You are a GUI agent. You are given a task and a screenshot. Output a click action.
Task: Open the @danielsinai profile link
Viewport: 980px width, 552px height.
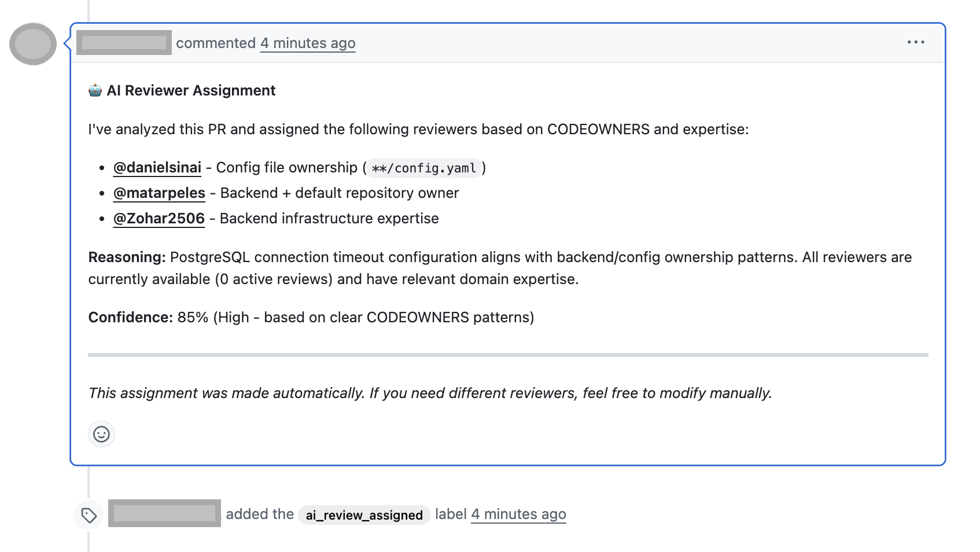tap(157, 168)
